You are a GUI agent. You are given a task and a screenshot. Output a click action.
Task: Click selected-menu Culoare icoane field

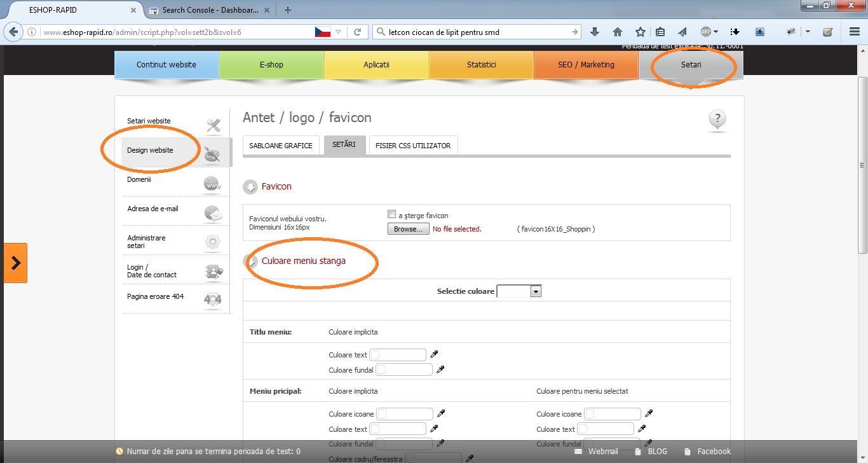[x=613, y=414]
